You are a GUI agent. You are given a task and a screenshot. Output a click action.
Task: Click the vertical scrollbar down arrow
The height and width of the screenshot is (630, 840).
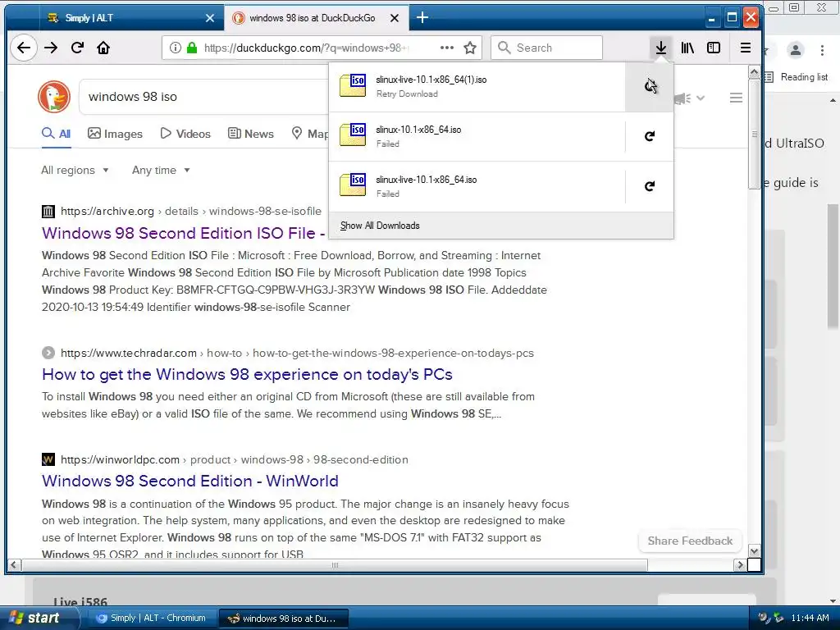tap(754, 551)
